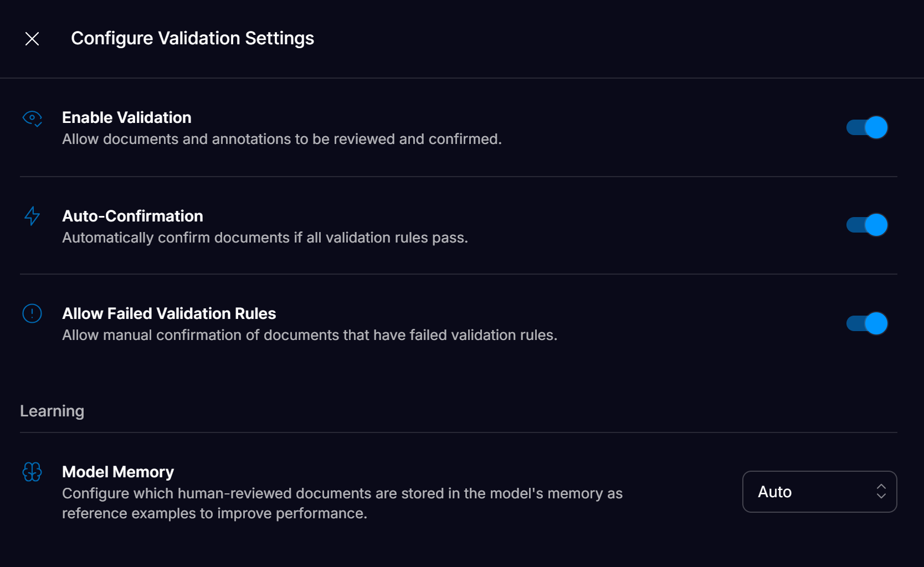The image size is (924, 567).
Task: Click the stepper chevrons on the Auto selector
Action: pyautogui.click(x=881, y=492)
